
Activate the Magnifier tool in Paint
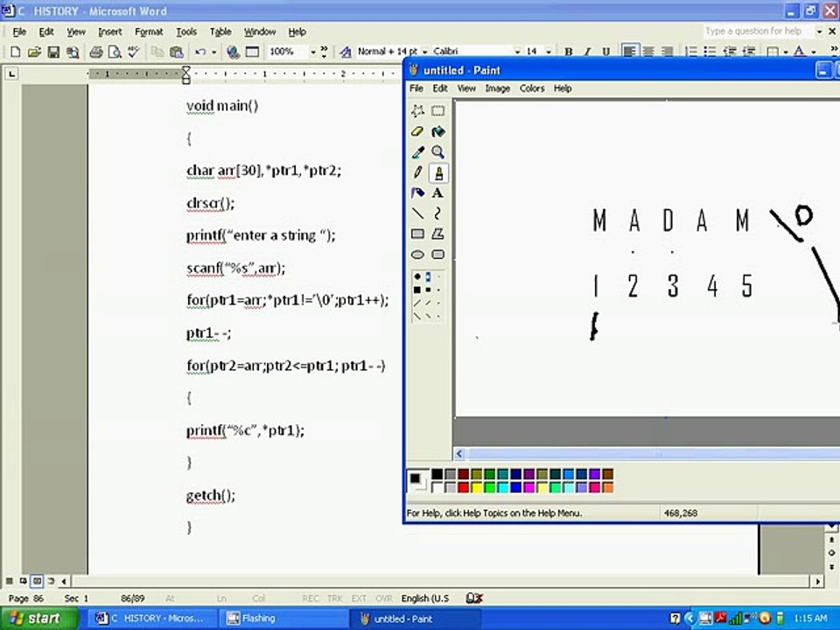click(438, 152)
